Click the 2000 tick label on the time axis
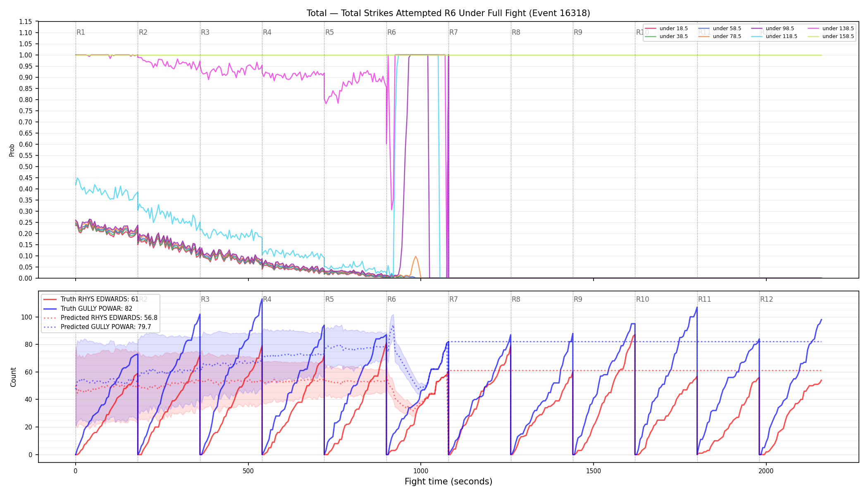This screenshot has height=496, width=868. [766, 471]
